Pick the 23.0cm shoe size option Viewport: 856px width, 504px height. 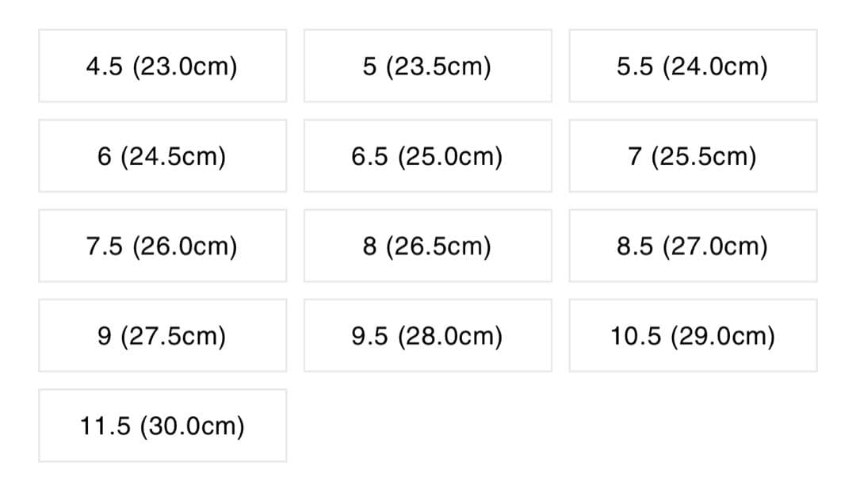tap(162, 67)
